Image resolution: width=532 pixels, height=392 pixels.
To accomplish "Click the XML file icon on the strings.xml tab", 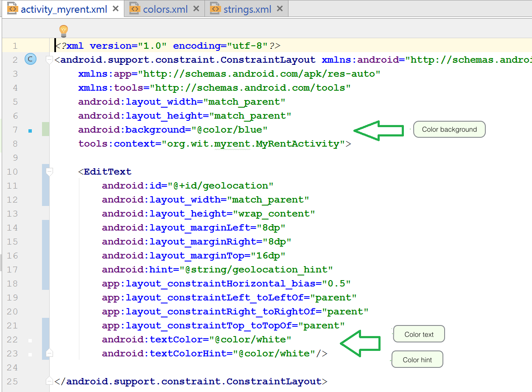I will point(216,8).
